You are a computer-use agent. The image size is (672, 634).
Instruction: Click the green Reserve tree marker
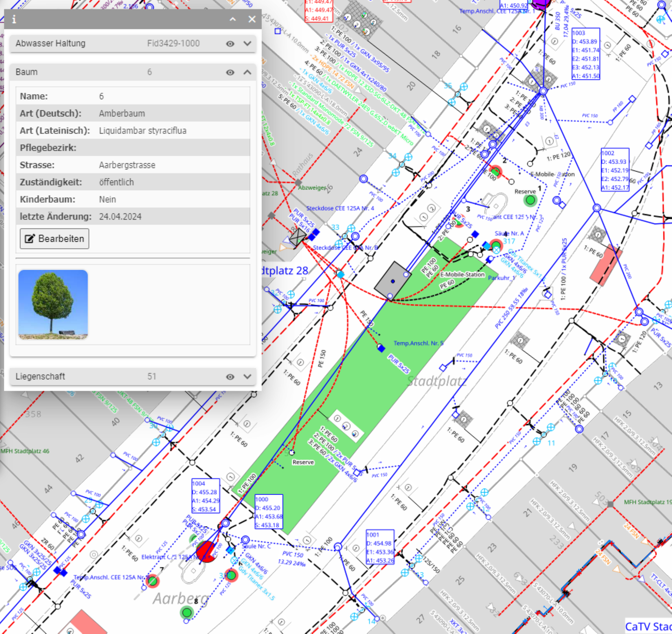point(530,200)
